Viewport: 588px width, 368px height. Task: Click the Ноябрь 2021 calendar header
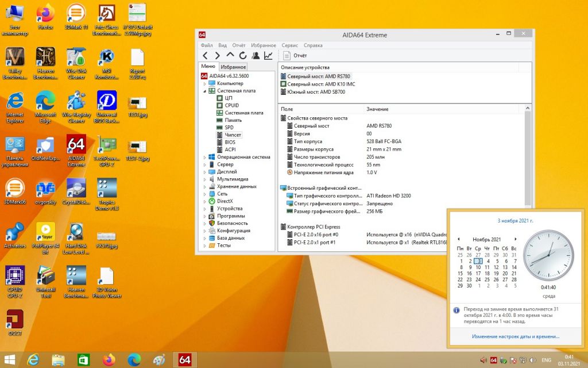click(487, 239)
